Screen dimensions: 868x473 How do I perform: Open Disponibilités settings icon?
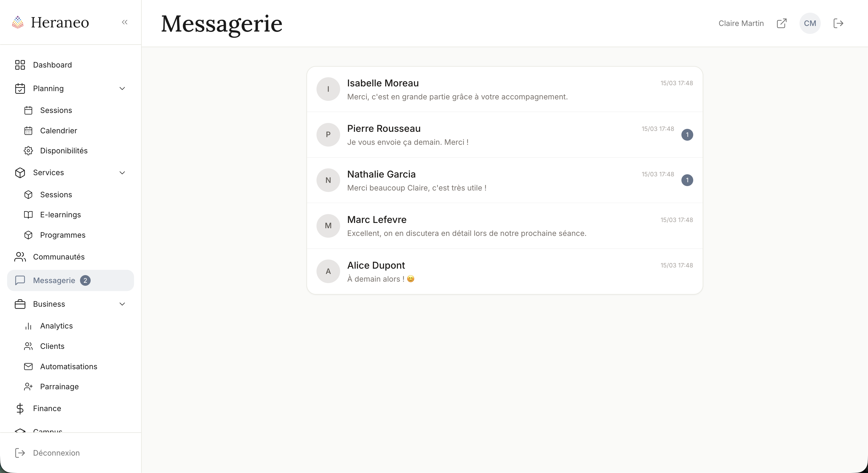[29, 150]
